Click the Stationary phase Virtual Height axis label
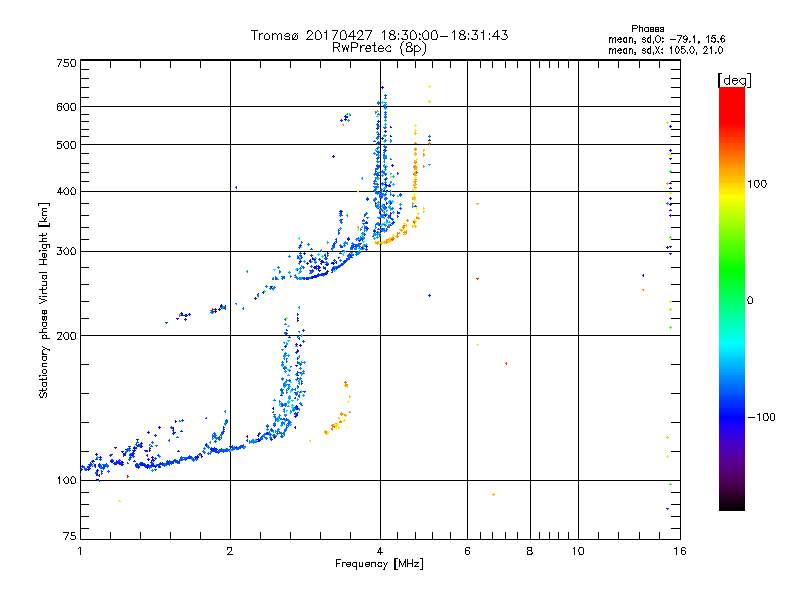This screenshot has height=600, width=800. click(44, 301)
